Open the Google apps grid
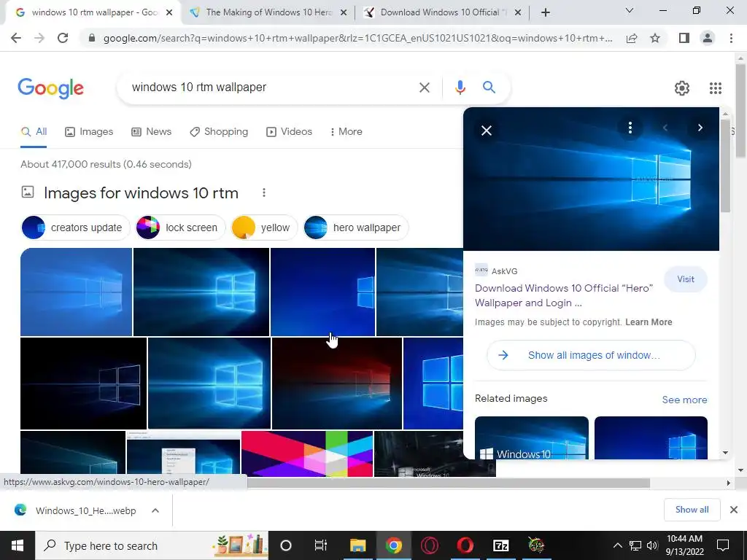The image size is (747, 560). point(715,88)
